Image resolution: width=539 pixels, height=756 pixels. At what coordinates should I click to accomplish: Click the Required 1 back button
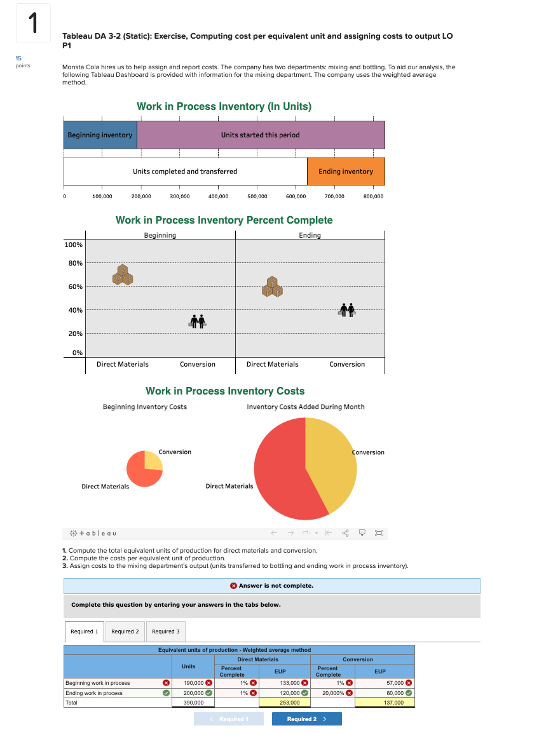229,719
